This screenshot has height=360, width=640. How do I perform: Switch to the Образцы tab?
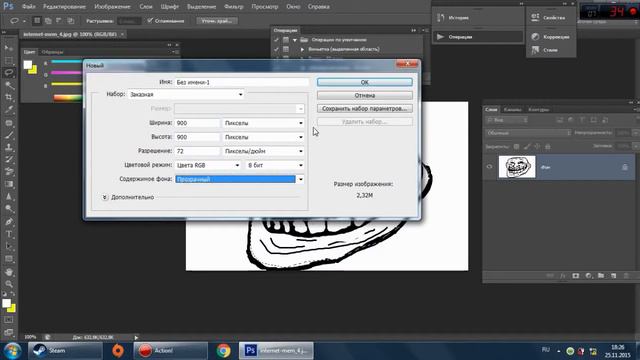point(52,52)
